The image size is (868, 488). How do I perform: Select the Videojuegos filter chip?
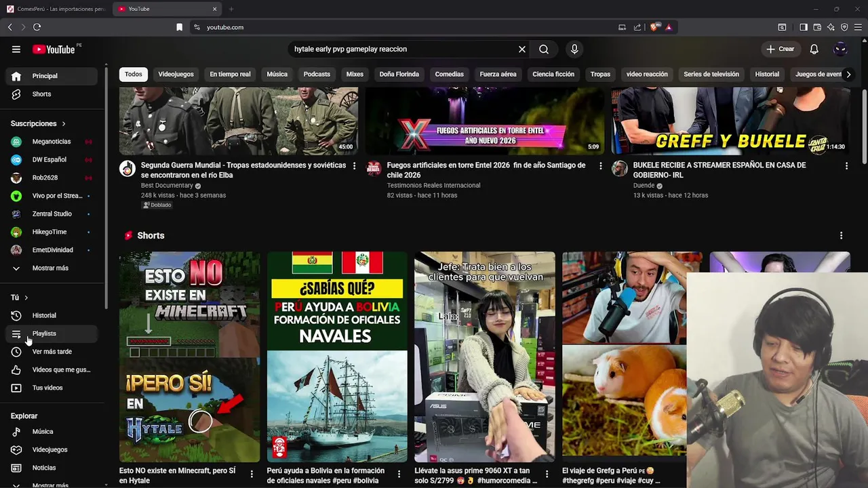click(176, 74)
